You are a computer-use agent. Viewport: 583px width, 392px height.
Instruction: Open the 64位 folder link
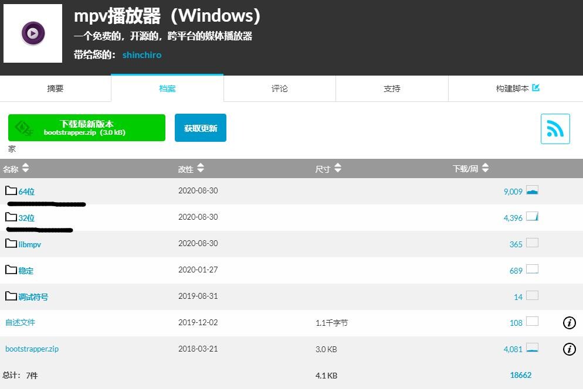[26, 192]
